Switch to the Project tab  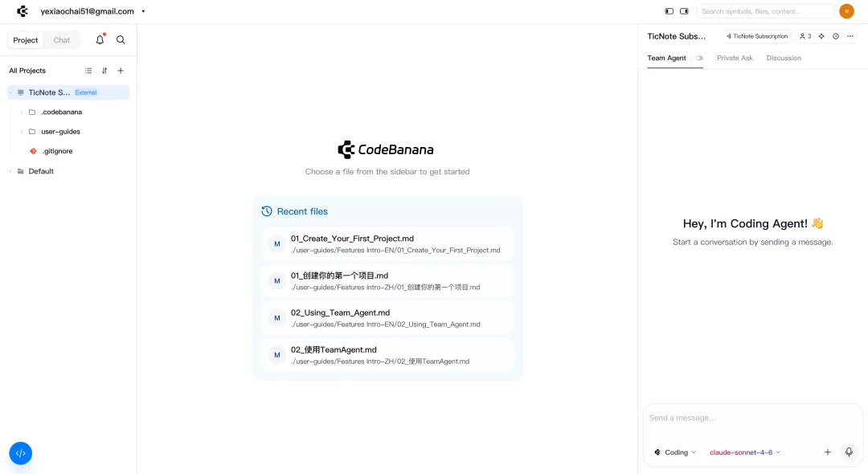(x=26, y=40)
